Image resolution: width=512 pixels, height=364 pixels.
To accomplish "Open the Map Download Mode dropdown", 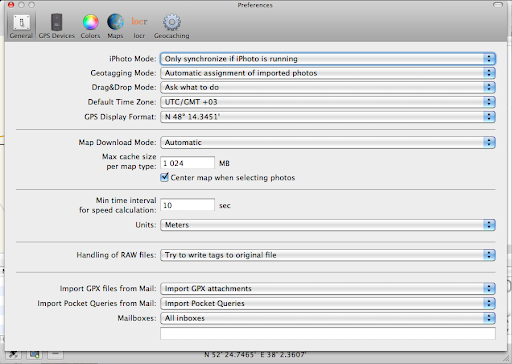I will [328, 142].
